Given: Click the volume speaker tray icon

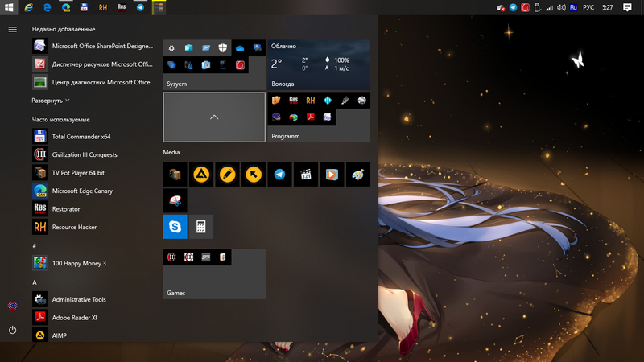Looking at the screenshot, I should pos(561,7).
